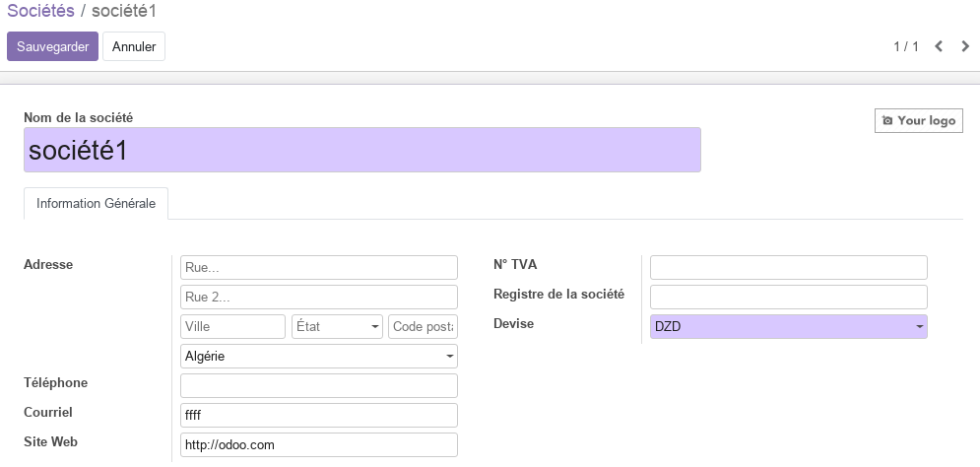Open the Sociétés breadcrumb link
Viewport: 980px width, 467px height.
[40, 11]
